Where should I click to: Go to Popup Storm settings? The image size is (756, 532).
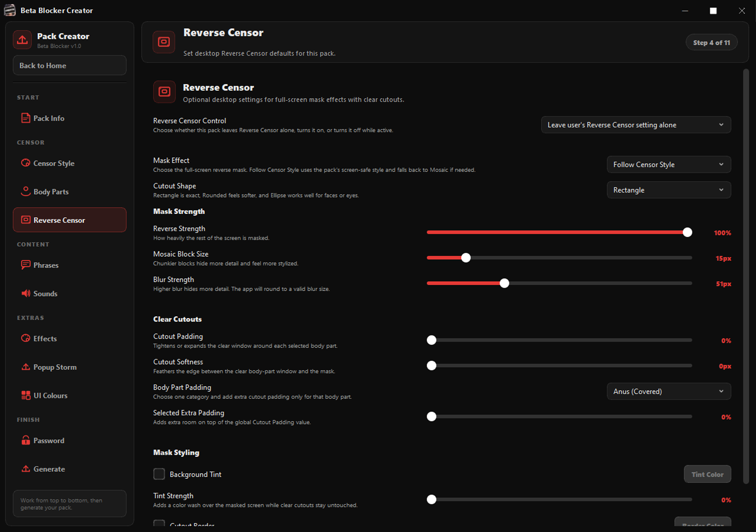69,367
